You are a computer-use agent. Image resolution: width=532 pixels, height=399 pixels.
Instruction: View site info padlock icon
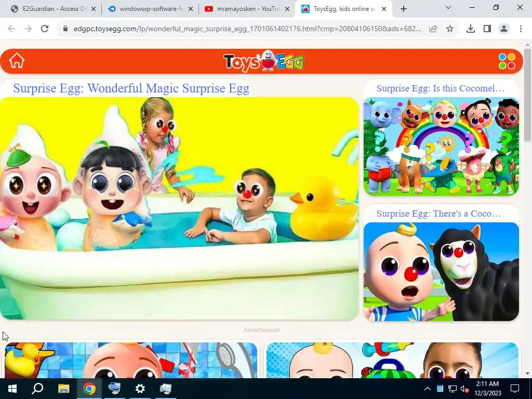tap(65, 29)
